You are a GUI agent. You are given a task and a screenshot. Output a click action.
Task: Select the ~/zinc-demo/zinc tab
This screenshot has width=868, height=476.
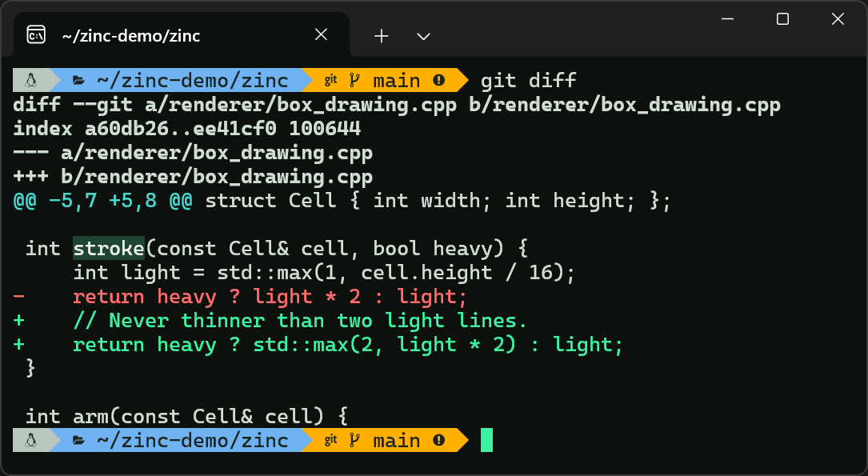182,35
